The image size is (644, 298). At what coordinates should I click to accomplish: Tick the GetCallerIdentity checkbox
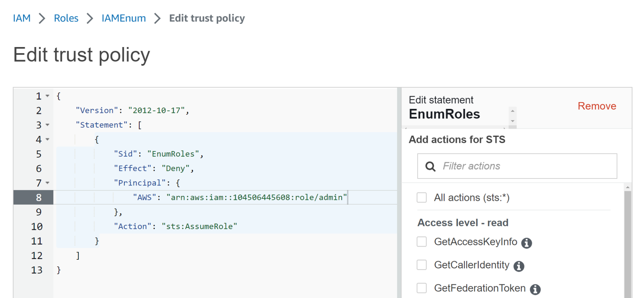pos(422,265)
